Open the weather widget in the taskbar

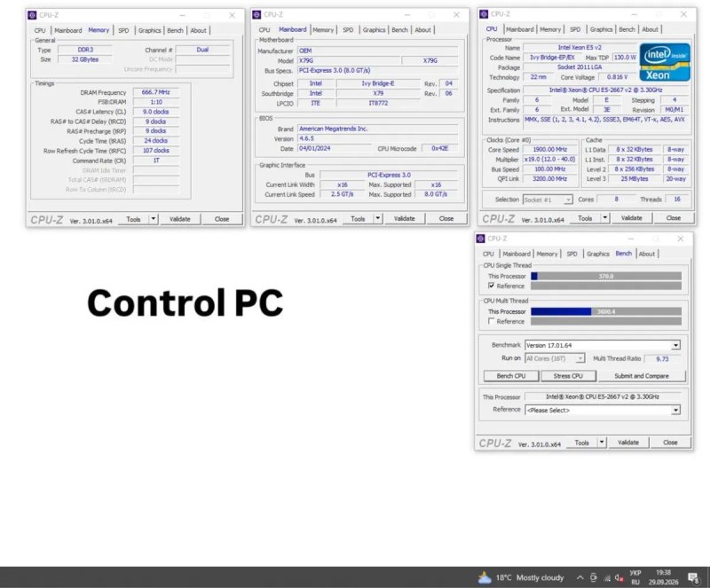(x=521, y=577)
